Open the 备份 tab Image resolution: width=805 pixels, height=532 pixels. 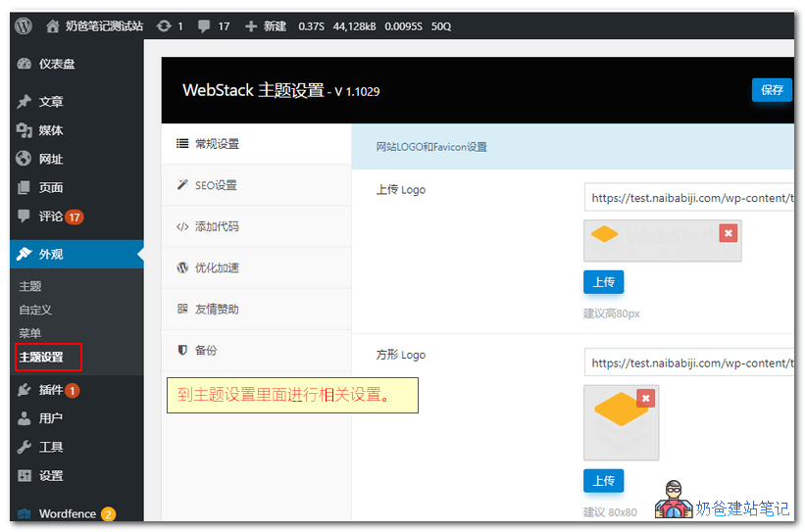(x=256, y=350)
